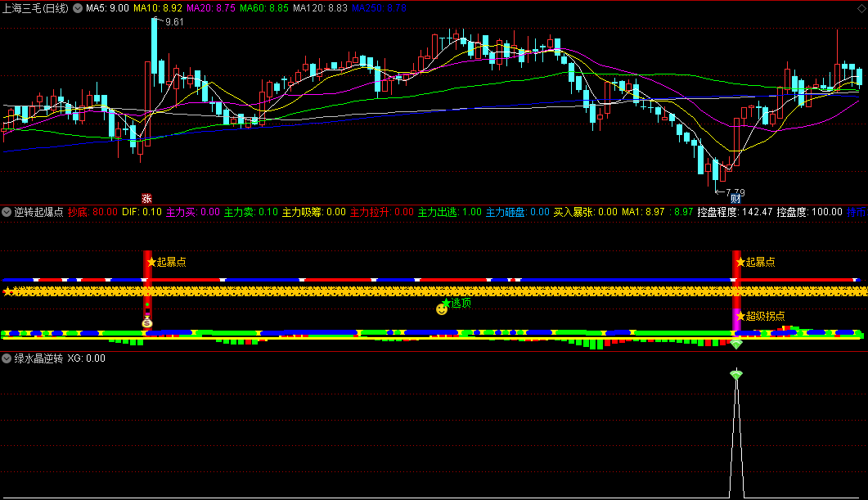Viewport: 868px width, 500px height.
Task: Select the MA250: 8.78 indicator label
Action: [379, 8]
